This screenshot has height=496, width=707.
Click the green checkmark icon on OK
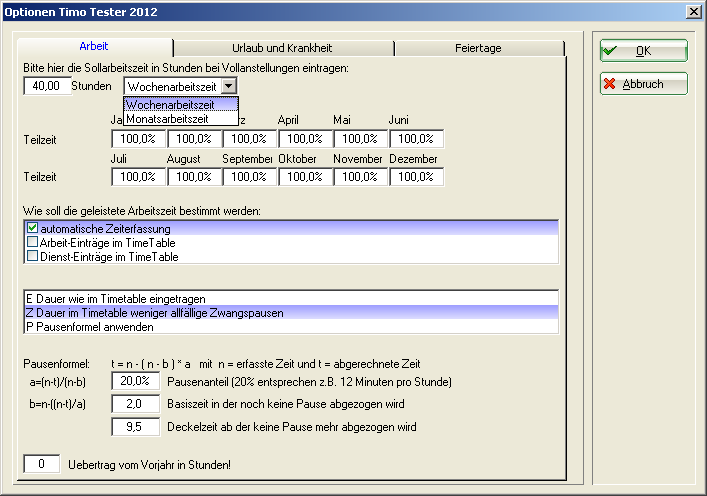point(610,51)
